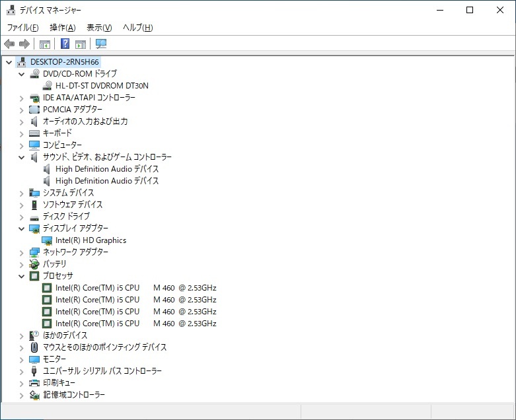This screenshot has width=516, height=420.
Task: Click the システム デバイス icon
Action: coord(34,193)
